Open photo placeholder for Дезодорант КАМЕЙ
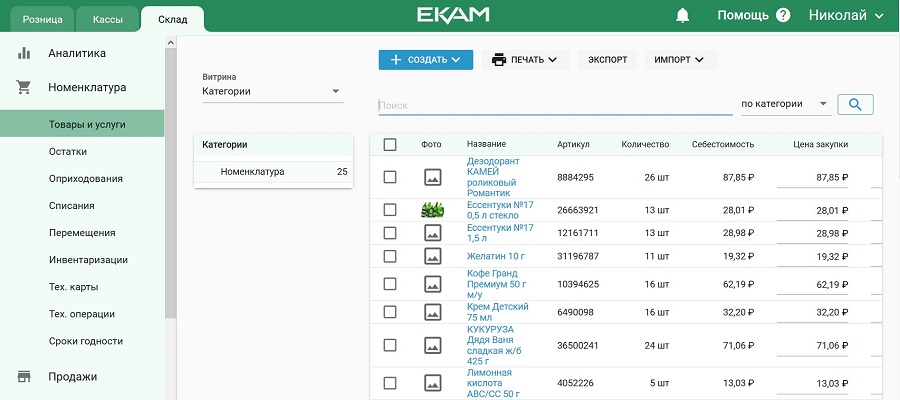The width and height of the screenshot is (900, 400). [432, 177]
